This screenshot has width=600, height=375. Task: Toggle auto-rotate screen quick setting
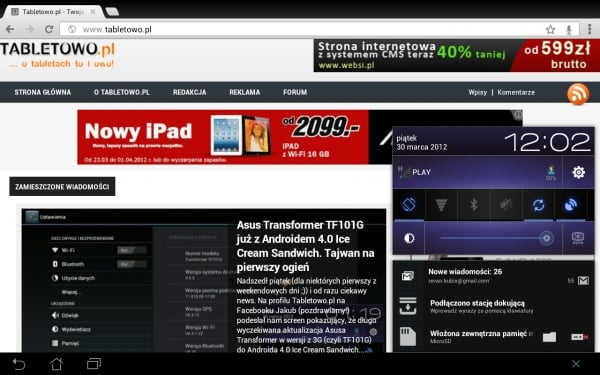(409, 205)
